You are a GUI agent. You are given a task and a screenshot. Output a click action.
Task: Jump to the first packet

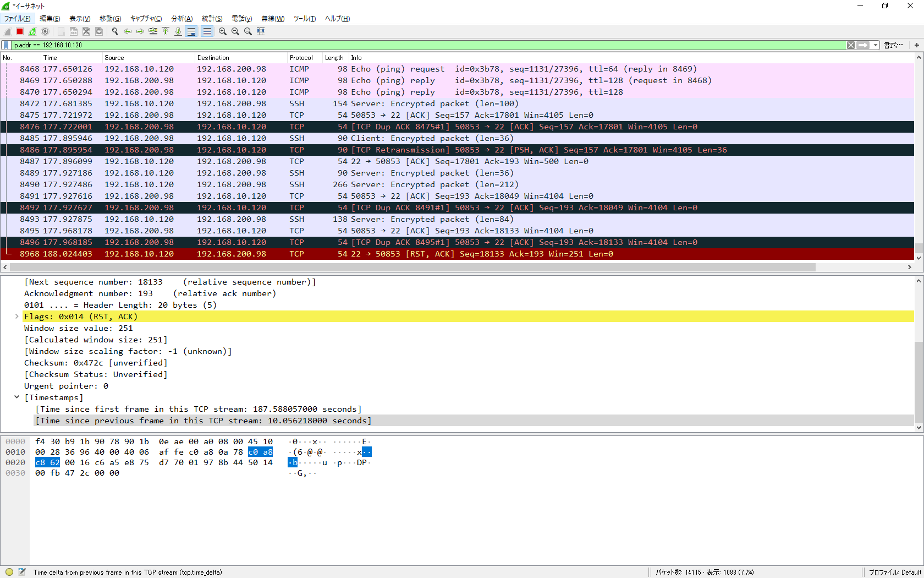(166, 31)
